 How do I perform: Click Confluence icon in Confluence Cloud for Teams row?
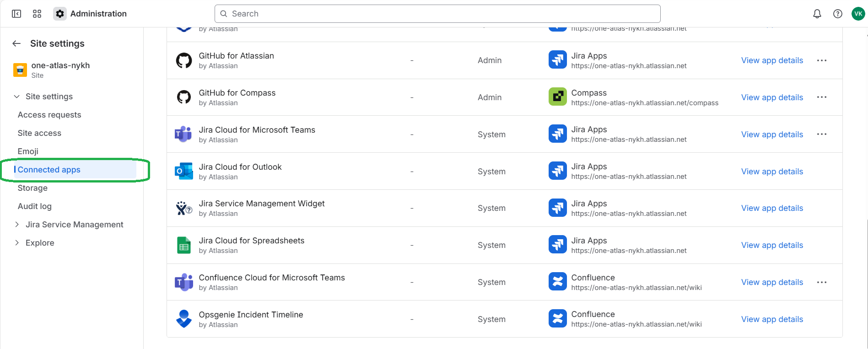pos(558,282)
